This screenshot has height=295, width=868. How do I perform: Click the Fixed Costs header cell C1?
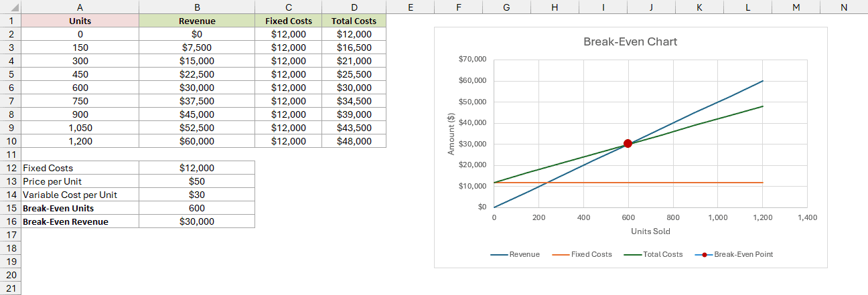289,21
